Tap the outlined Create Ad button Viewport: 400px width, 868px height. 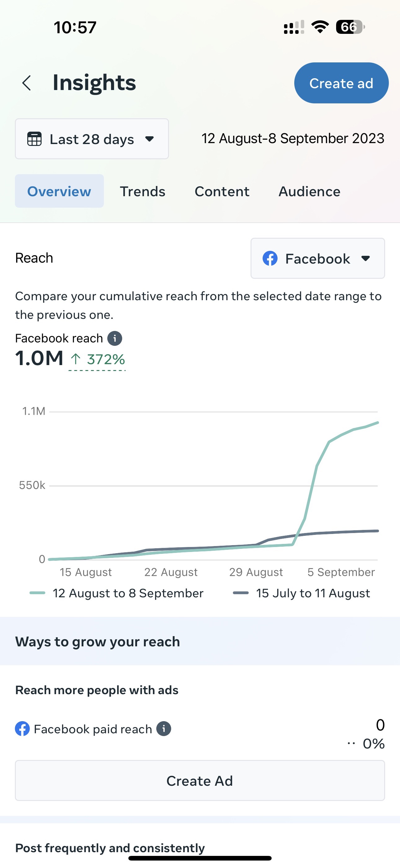click(x=200, y=780)
